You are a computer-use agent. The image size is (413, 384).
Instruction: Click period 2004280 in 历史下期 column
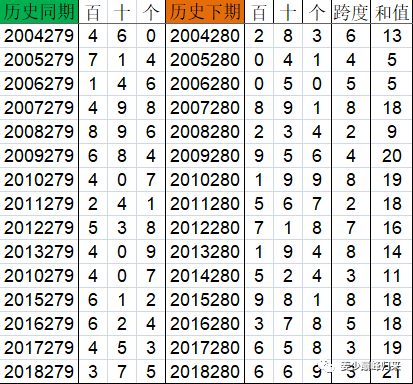pyautogui.click(x=205, y=36)
